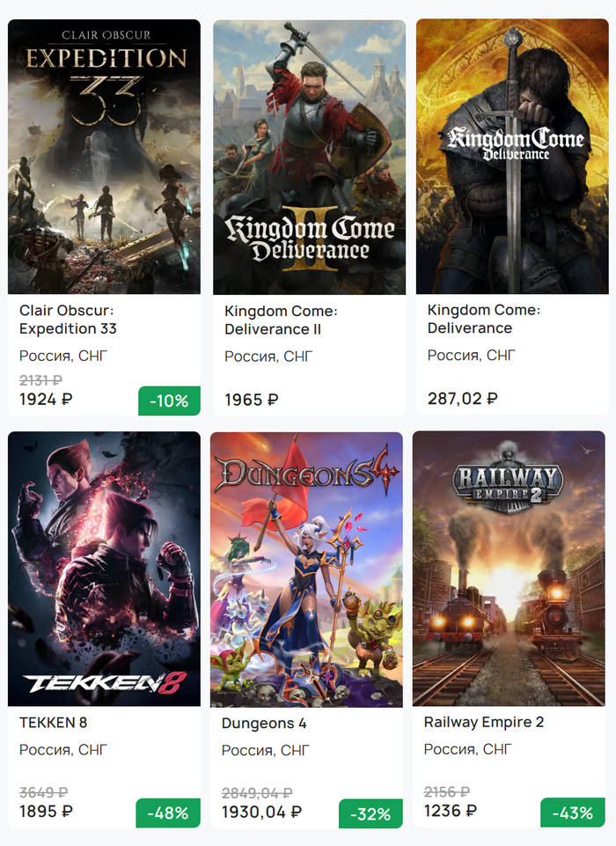Click the -48% discount badge on TEKKEN 8
This screenshot has height=846, width=616.
[168, 813]
